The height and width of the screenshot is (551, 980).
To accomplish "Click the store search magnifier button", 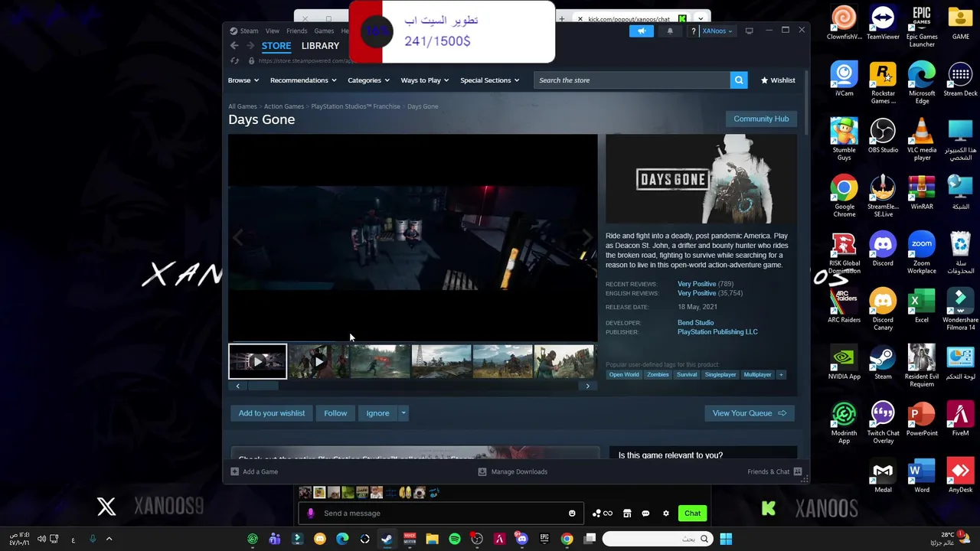I will click(739, 80).
